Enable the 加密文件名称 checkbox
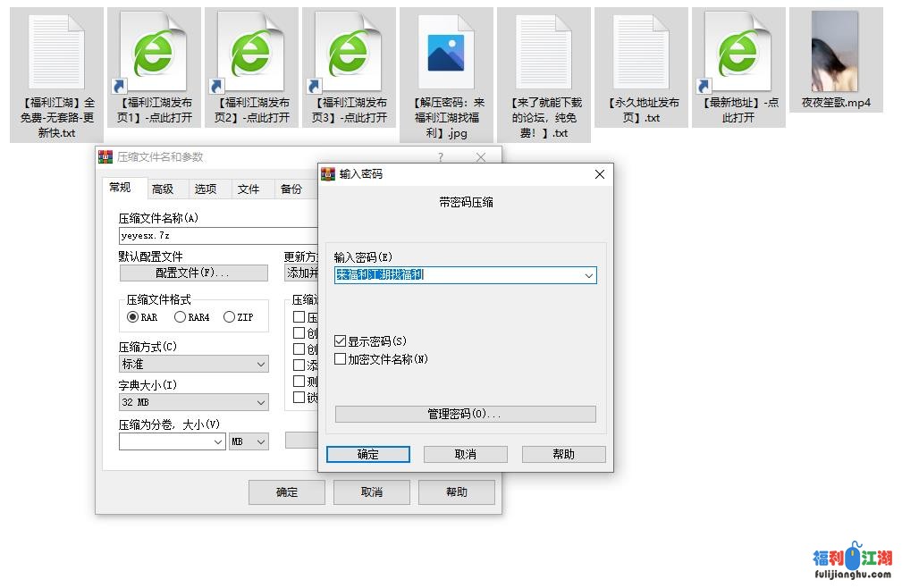 pos(341,359)
